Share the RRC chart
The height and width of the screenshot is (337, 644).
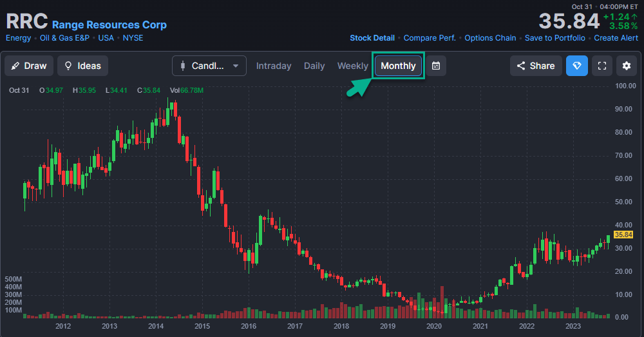click(x=536, y=66)
